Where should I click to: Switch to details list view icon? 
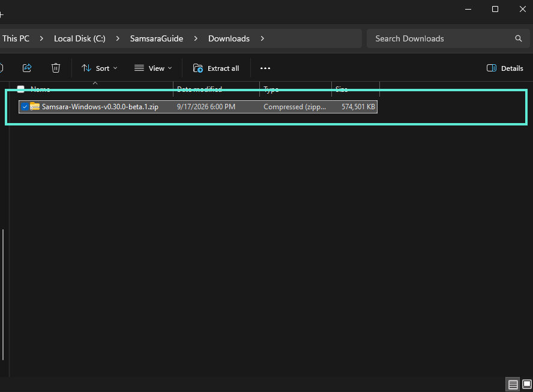point(513,385)
